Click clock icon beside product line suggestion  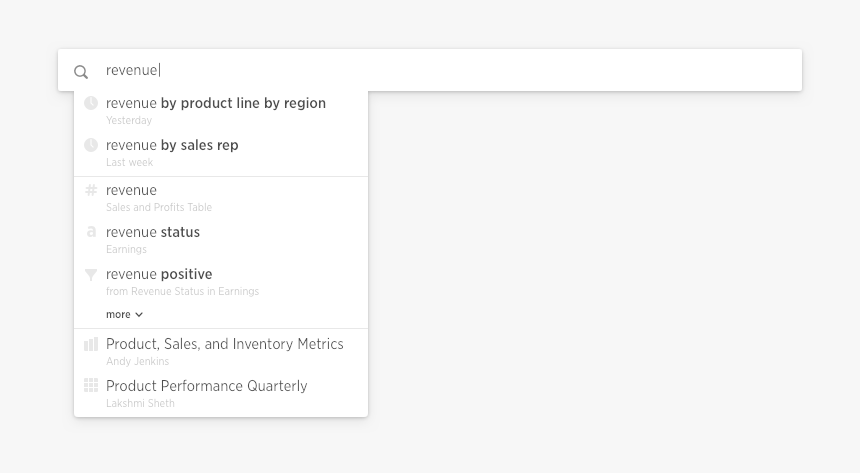coord(91,103)
